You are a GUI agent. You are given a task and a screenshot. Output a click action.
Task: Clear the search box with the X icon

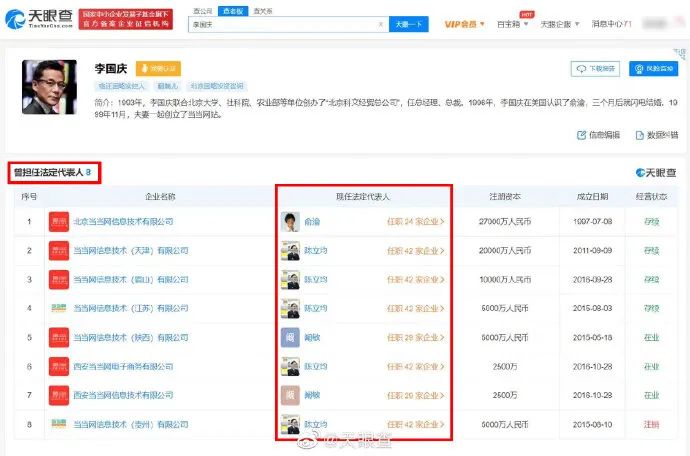click(x=381, y=25)
